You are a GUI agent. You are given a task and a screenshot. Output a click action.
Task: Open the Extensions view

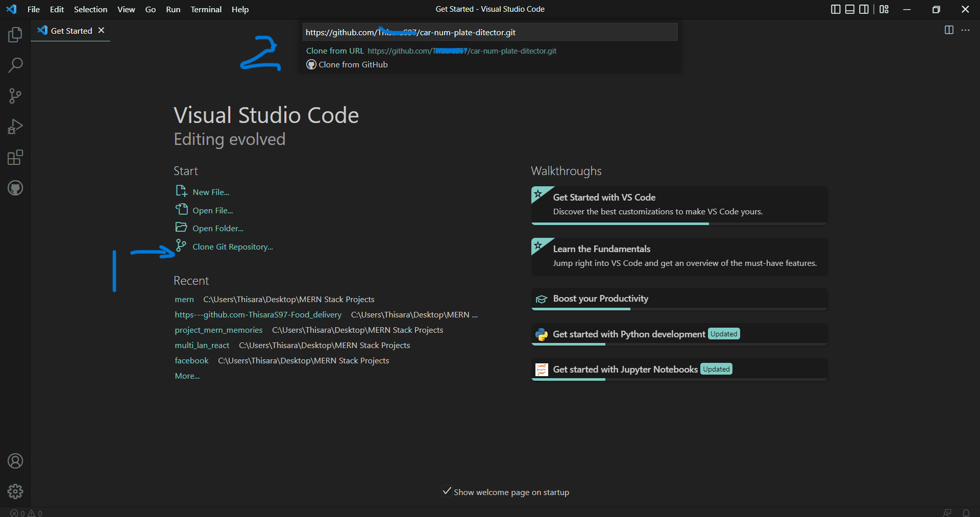click(15, 157)
